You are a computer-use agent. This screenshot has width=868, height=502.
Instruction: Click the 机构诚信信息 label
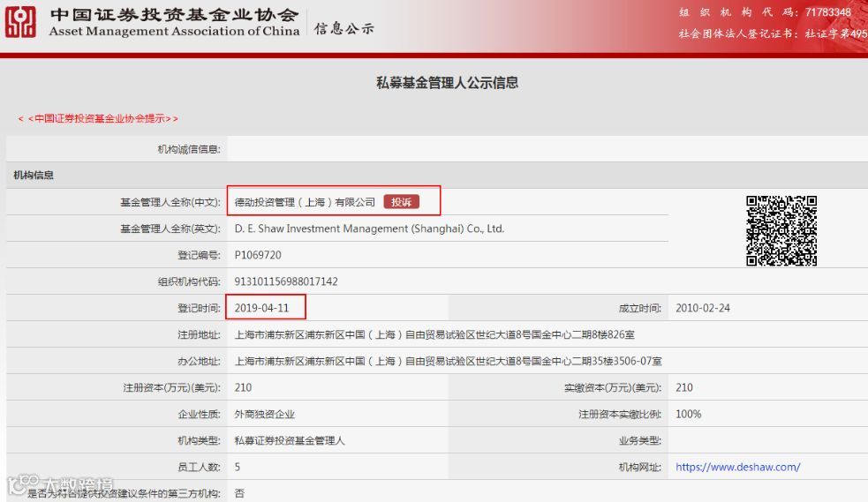click(189, 149)
